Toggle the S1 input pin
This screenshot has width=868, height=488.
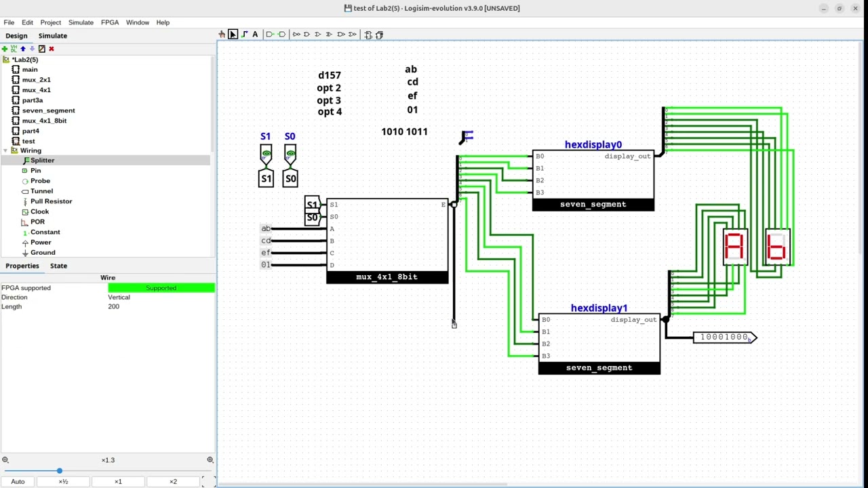(x=266, y=155)
